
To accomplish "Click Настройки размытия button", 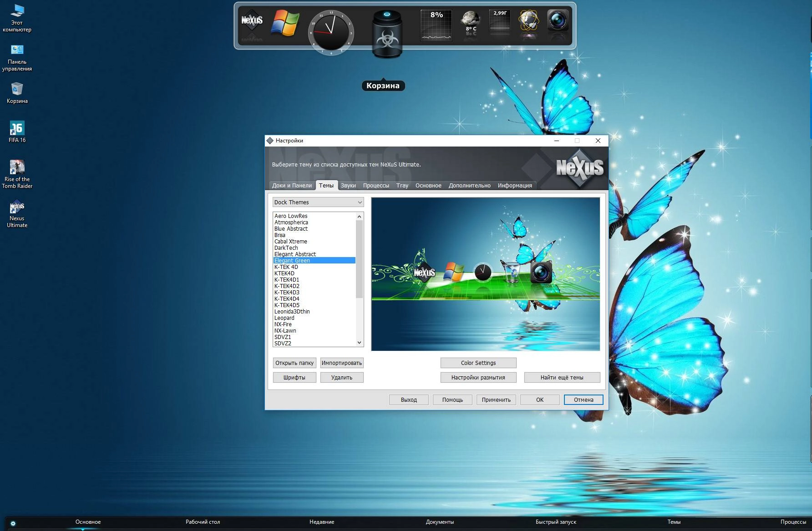I will pyautogui.click(x=478, y=377).
